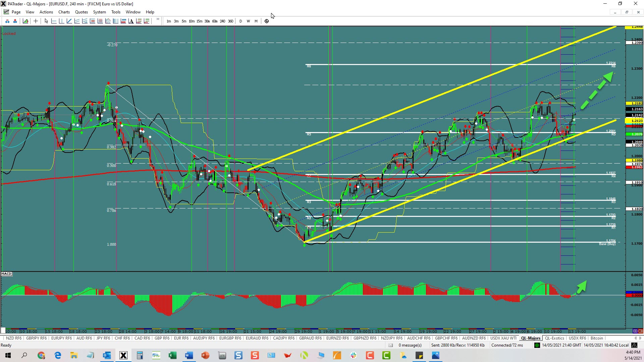
Task: Open the Window menu
Action: pos(133,12)
